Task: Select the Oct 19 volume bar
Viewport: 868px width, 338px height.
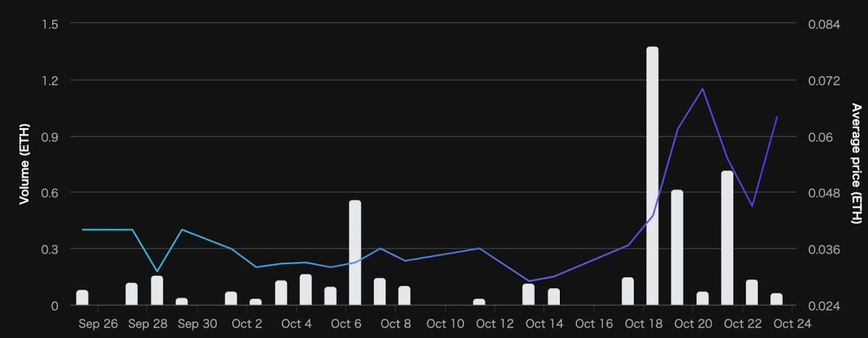Action: pyautogui.click(x=677, y=248)
